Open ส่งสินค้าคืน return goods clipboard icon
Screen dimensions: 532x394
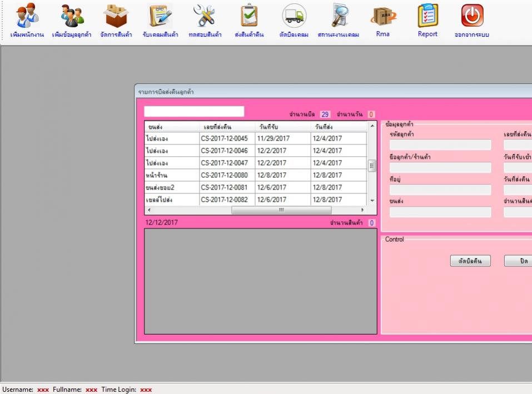tap(250, 21)
